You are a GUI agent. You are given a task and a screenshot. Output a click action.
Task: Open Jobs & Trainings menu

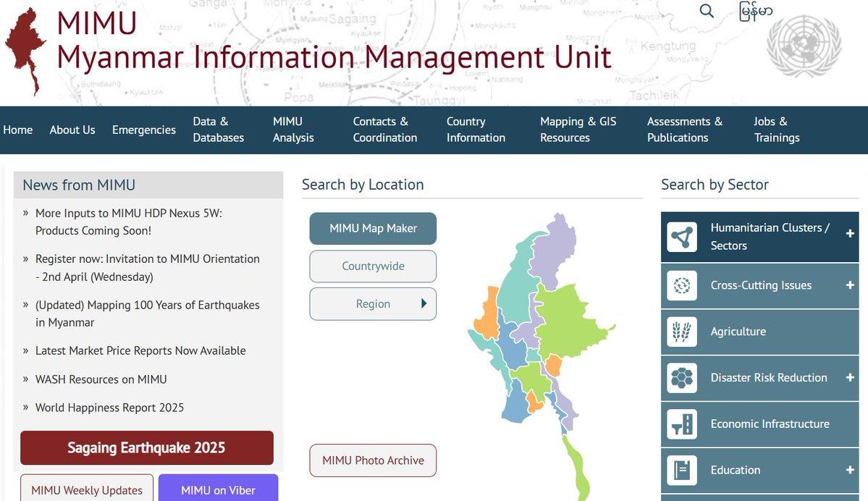777,130
